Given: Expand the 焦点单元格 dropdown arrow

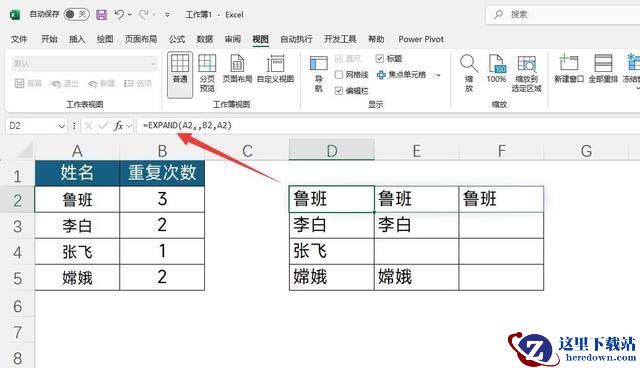Looking at the screenshot, I should click(x=438, y=75).
